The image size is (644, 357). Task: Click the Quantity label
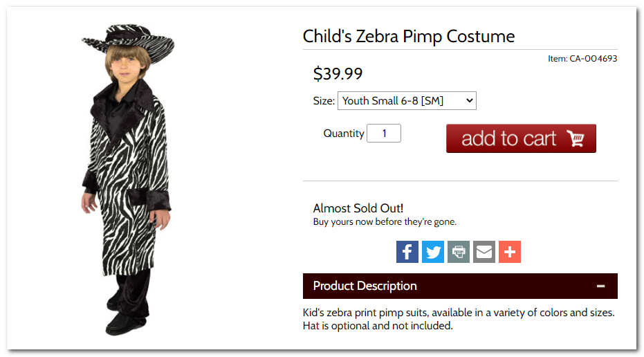tap(343, 134)
